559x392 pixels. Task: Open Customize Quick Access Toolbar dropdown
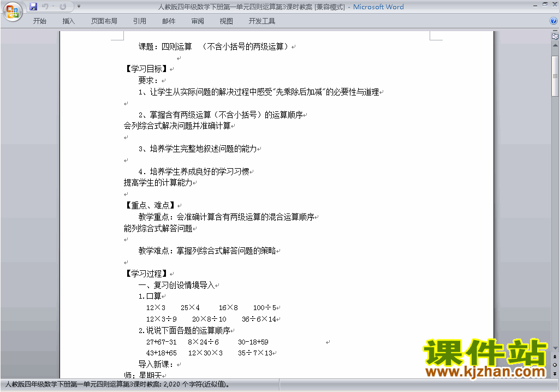point(79,7)
